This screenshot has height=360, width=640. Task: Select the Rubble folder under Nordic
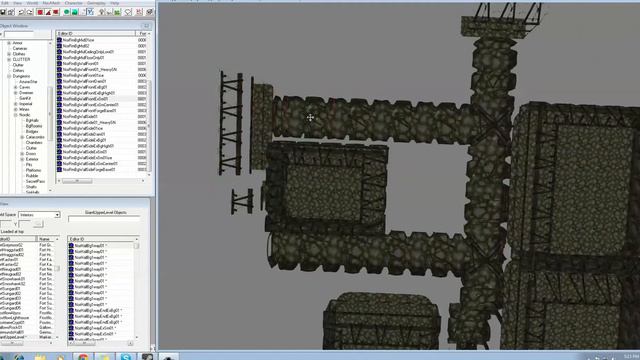(32, 176)
